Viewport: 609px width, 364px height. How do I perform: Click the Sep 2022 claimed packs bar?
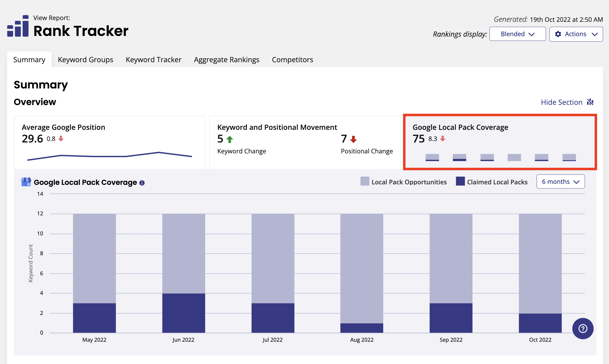[451, 318]
